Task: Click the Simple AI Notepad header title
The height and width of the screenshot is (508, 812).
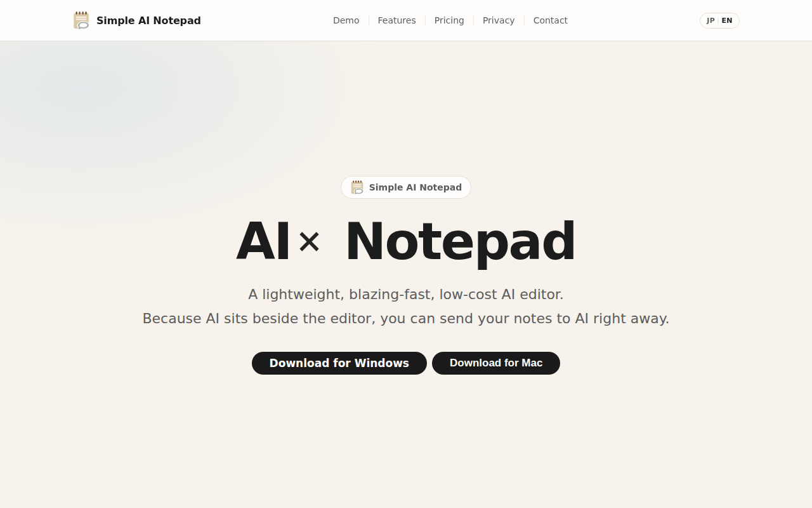Action: (148, 20)
